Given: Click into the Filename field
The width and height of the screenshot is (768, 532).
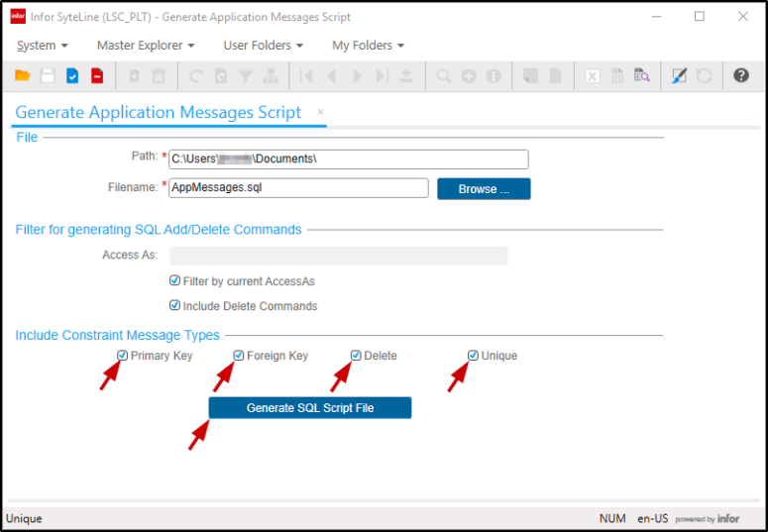Looking at the screenshot, I should (x=298, y=188).
